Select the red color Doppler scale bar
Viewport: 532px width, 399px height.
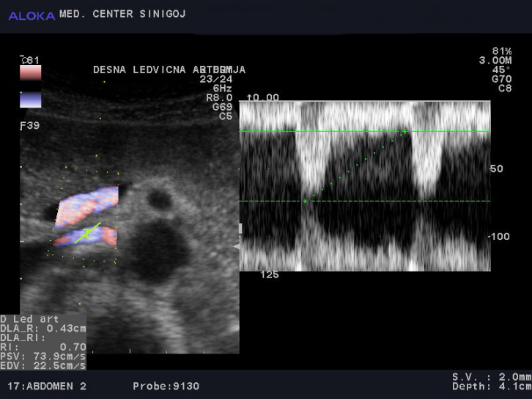[31, 73]
